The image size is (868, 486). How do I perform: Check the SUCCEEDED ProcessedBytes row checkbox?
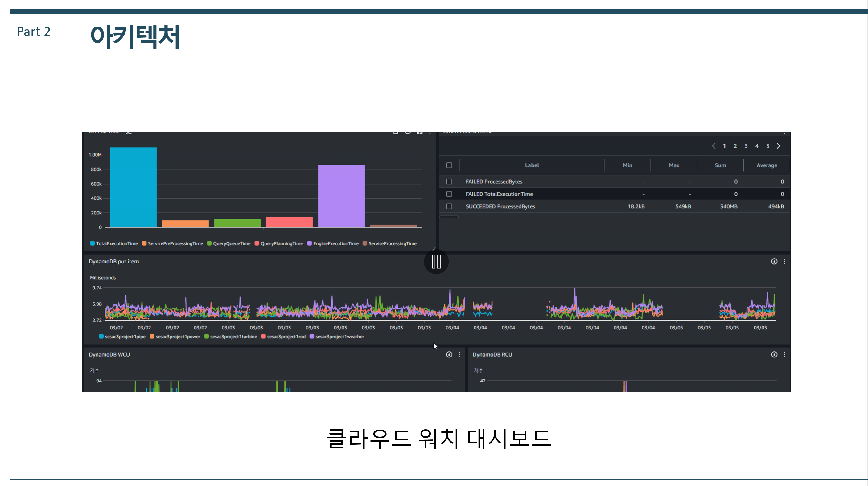(x=449, y=206)
